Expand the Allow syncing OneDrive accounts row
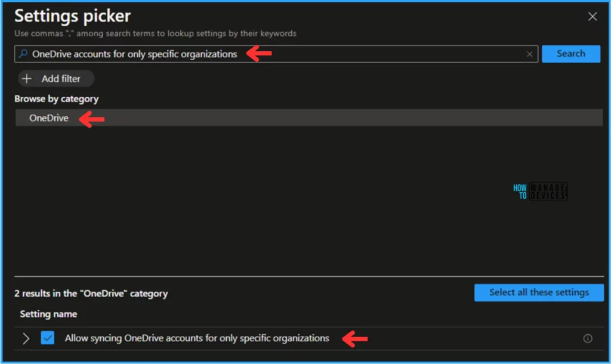Viewport: 611px width, 364px height. pyautogui.click(x=26, y=338)
